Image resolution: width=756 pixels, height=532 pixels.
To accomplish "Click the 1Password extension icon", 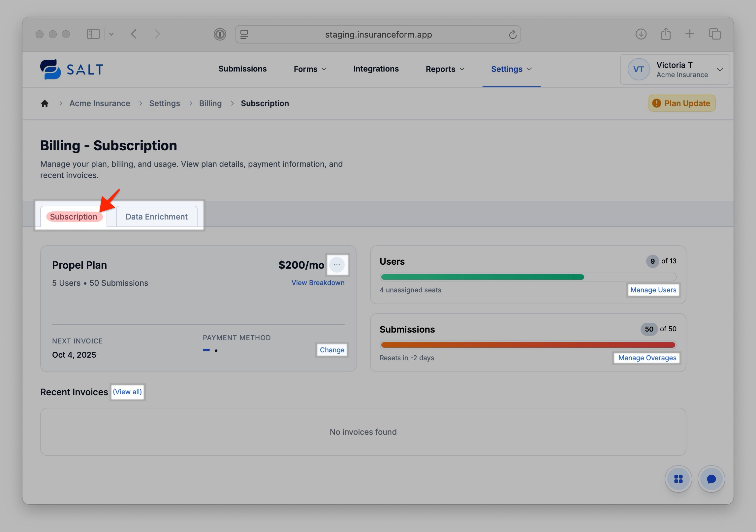I will point(220,34).
